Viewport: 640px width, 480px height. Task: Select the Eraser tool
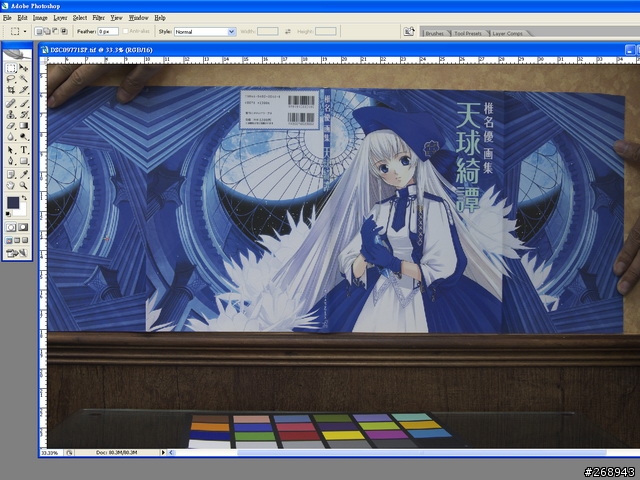coord(11,126)
